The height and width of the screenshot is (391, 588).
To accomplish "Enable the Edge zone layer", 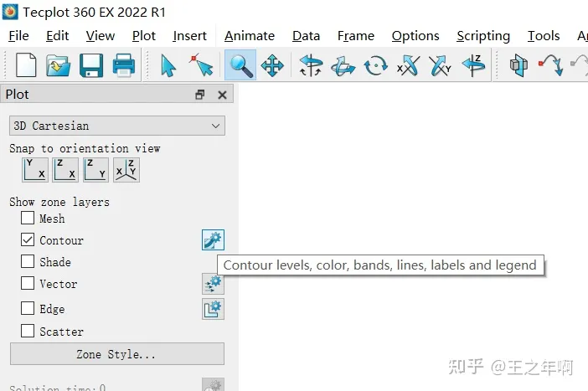I will point(28,308).
